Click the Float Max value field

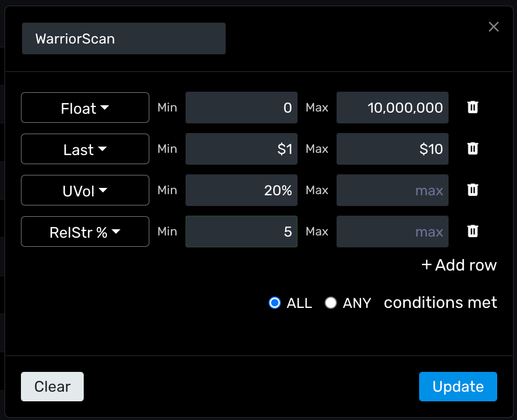click(392, 108)
